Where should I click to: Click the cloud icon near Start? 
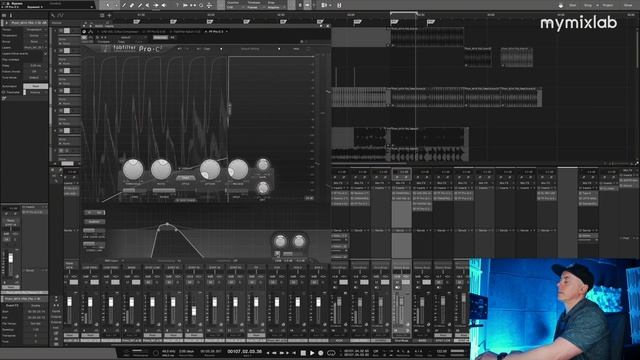(x=560, y=5)
